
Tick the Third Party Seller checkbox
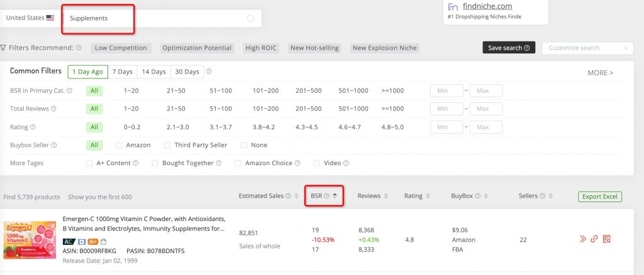click(167, 145)
